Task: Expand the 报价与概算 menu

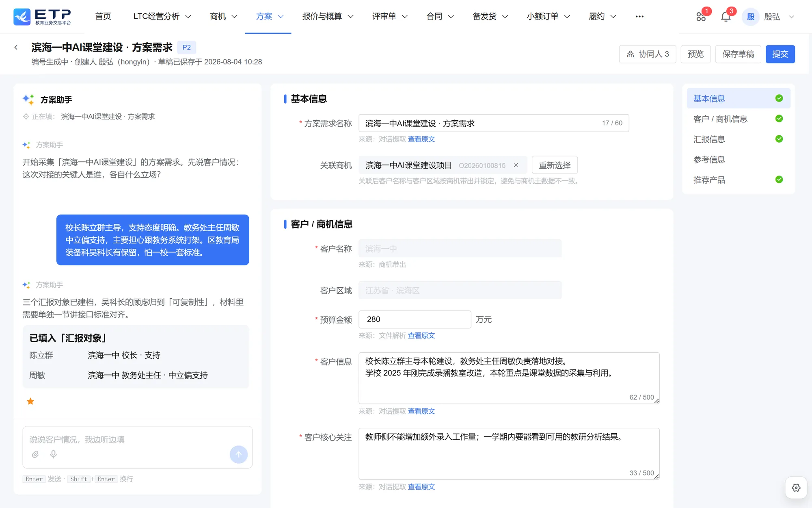Action: pos(328,17)
